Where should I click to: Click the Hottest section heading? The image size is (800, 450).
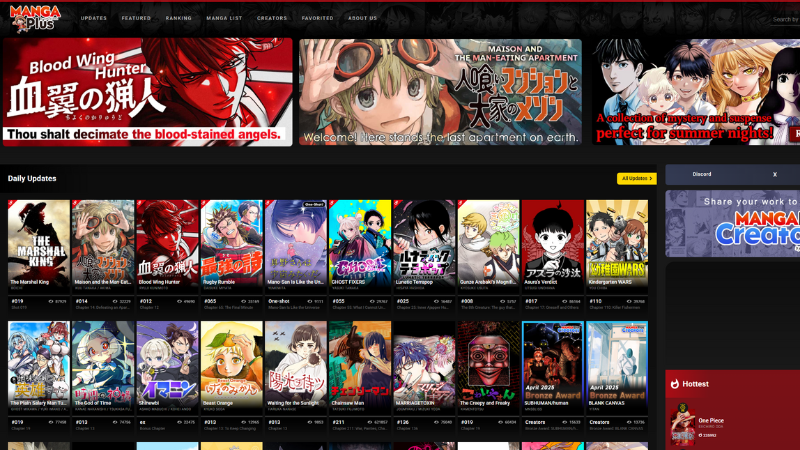coord(695,384)
